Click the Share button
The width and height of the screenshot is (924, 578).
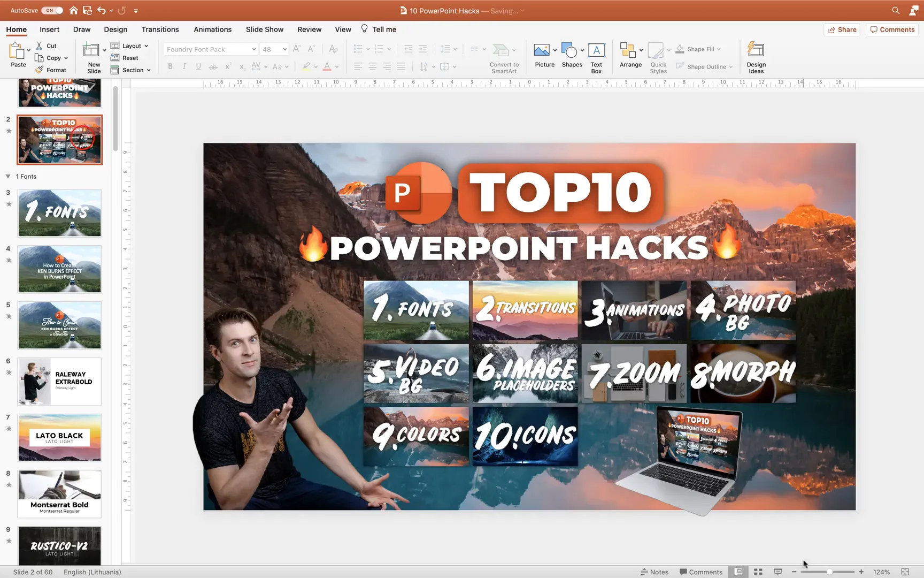pyautogui.click(x=842, y=29)
